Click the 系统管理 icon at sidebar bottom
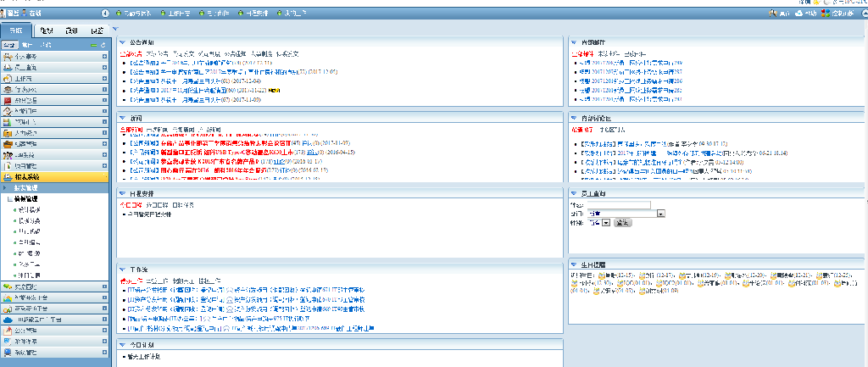 pyautogui.click(x=7, y=352)
